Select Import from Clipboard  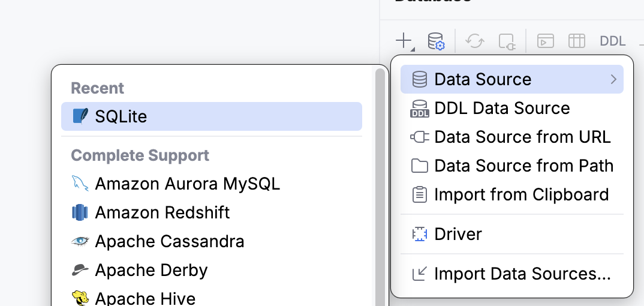(511, 194)
